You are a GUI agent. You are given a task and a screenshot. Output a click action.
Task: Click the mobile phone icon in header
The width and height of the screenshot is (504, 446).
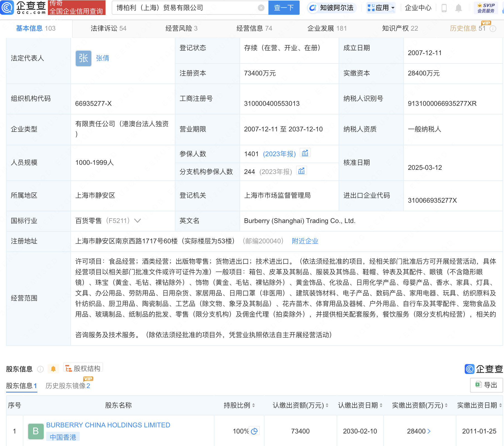pos(444,8)
